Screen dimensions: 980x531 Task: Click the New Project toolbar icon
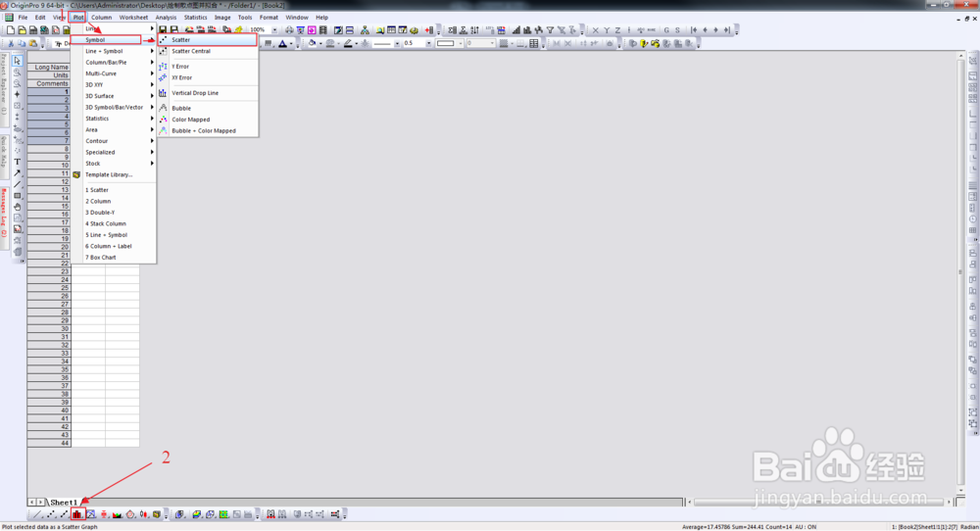11,30
